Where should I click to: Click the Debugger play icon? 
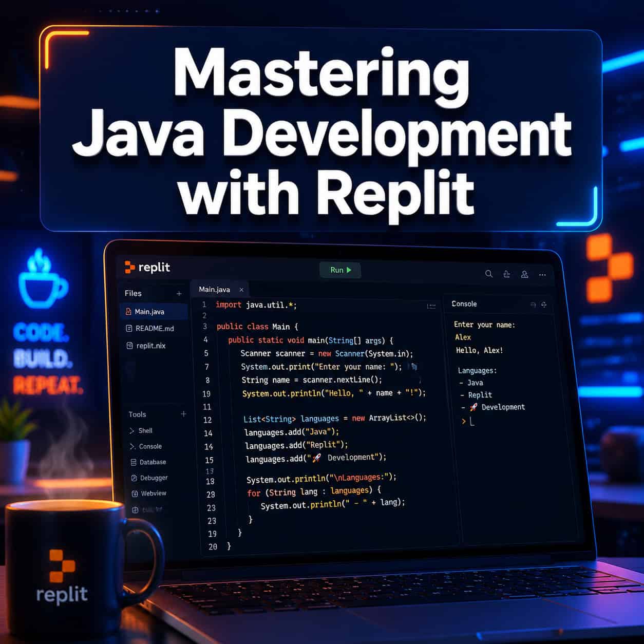(134, 478)
